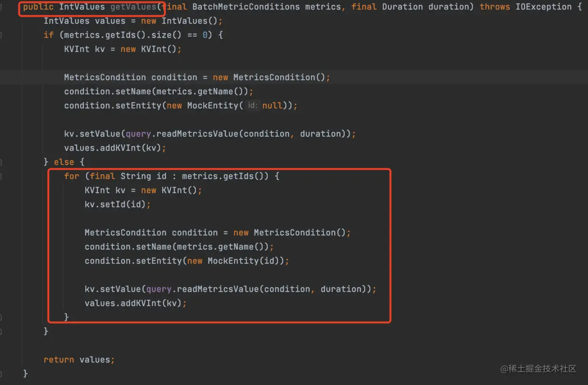Click the 'return' keyword
The width and height of the screenshot is (588, 385).
click(59, 359)
